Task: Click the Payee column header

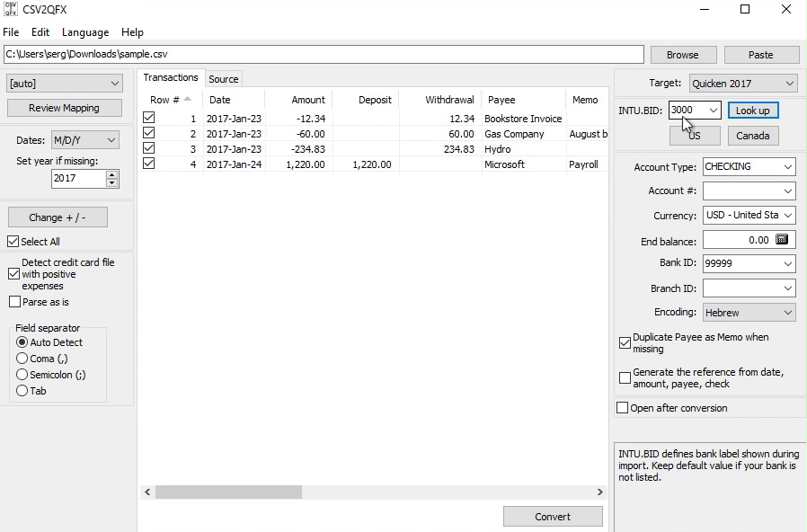Action: [523, 100]
